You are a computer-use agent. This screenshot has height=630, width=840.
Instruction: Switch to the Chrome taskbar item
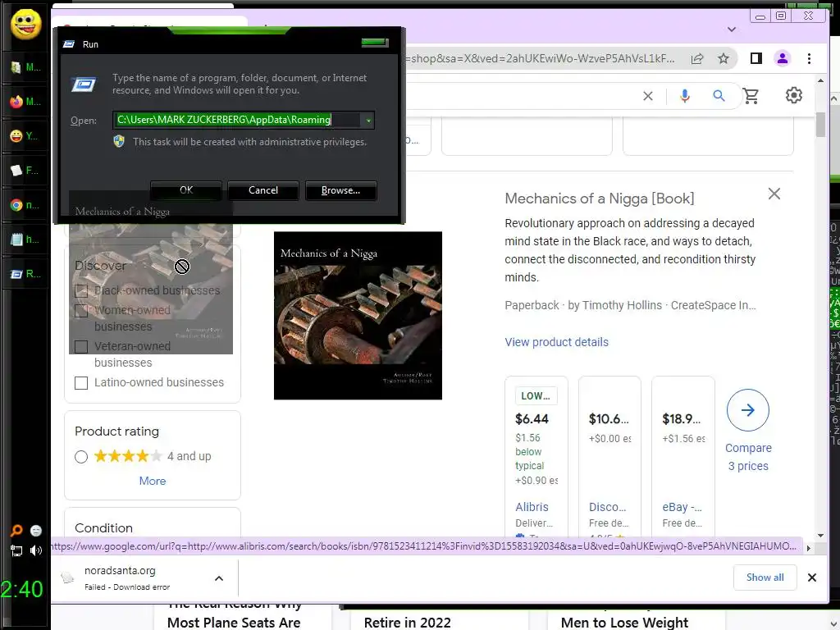(x=25, y=204)
